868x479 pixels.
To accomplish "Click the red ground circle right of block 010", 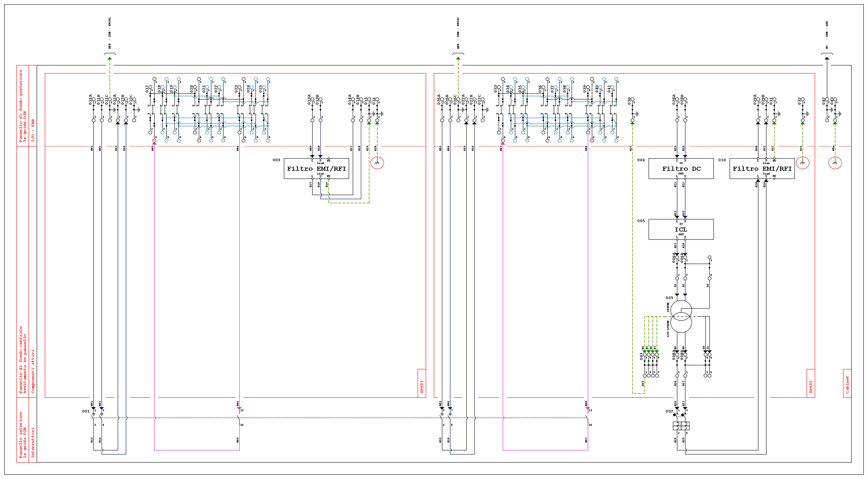I will coord(803,163).
